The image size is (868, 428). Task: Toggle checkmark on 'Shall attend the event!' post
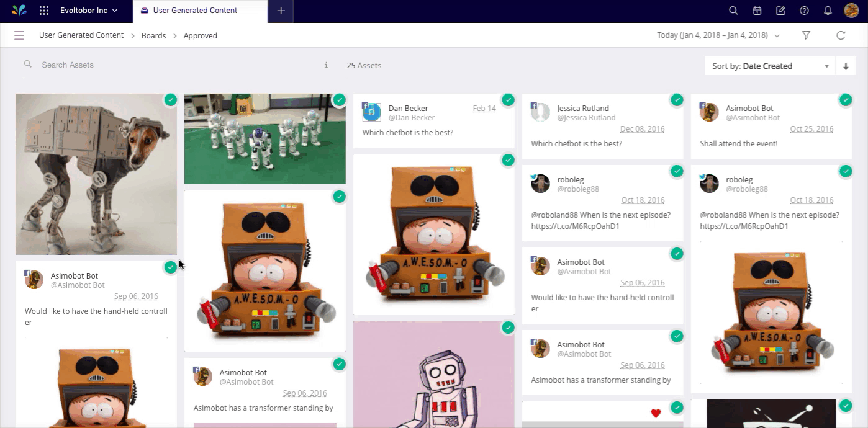click(846, 100)
